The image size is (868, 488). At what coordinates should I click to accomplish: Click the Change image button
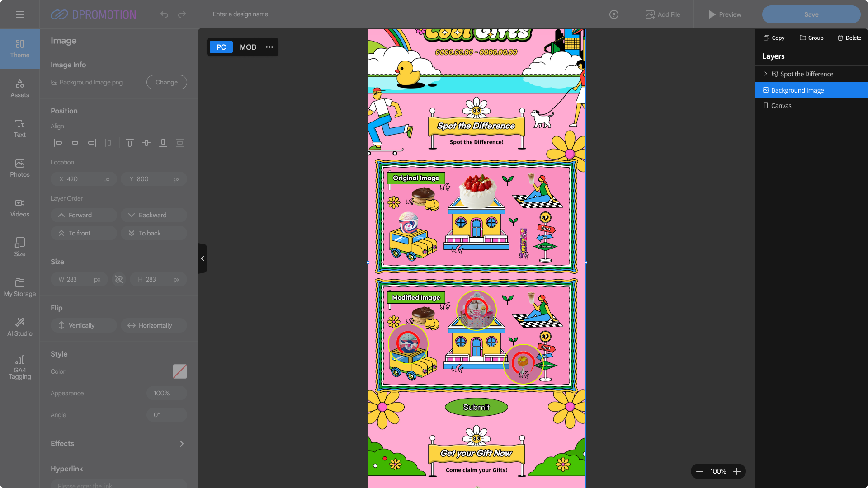[x=166, y=82]
